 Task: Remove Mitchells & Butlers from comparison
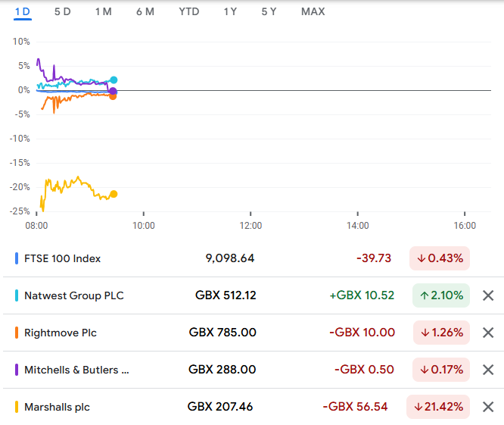(488, 370)
